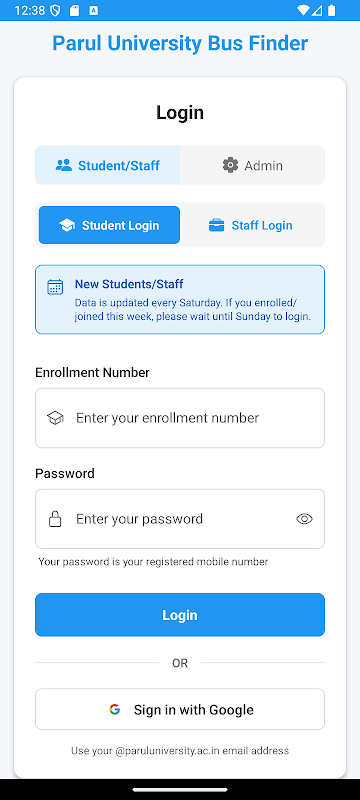Focus the password input field
Image resolution: width=360 pixels, height=800 pixels.
(180, 519)
